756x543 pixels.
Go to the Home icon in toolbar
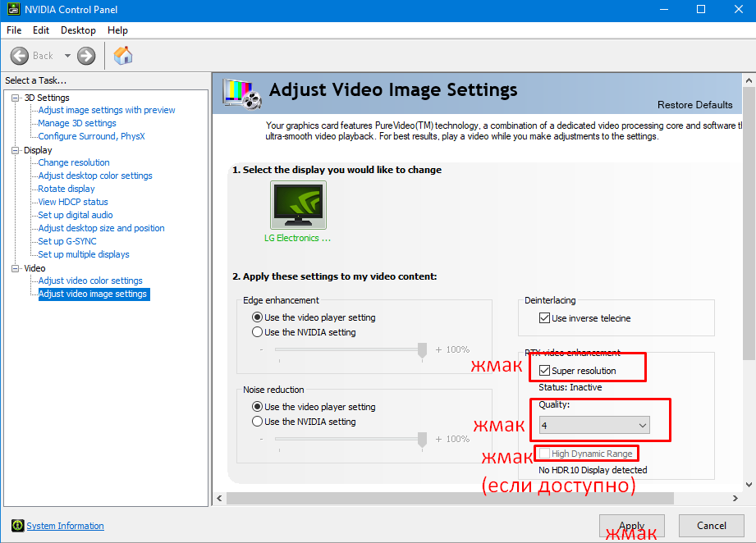123,56
